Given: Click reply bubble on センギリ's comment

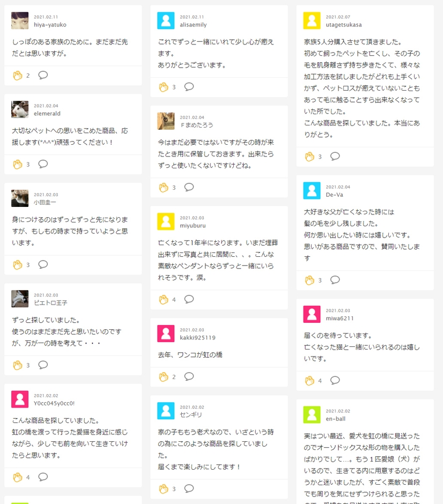Looking at the screenshot, I should point(189,488).
